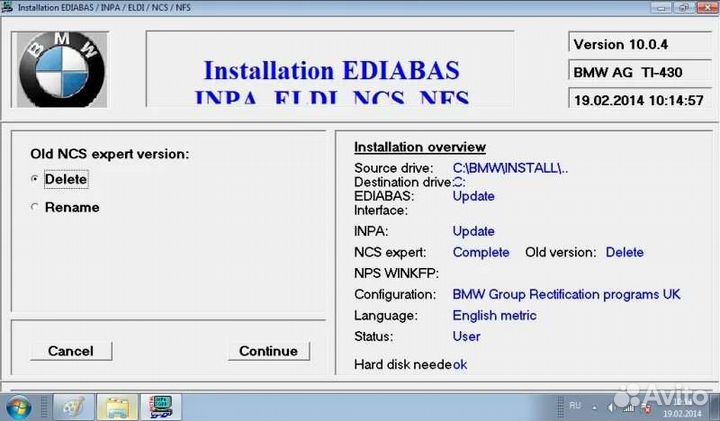Open Windows Explorer from the taskbar
This screenshot has height=421, width=720.
118,407
